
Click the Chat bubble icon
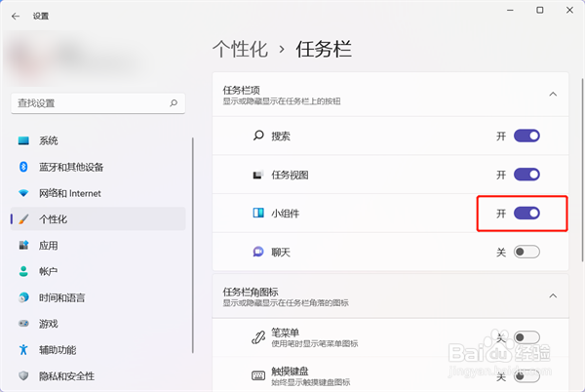click(x=258, y=252)
